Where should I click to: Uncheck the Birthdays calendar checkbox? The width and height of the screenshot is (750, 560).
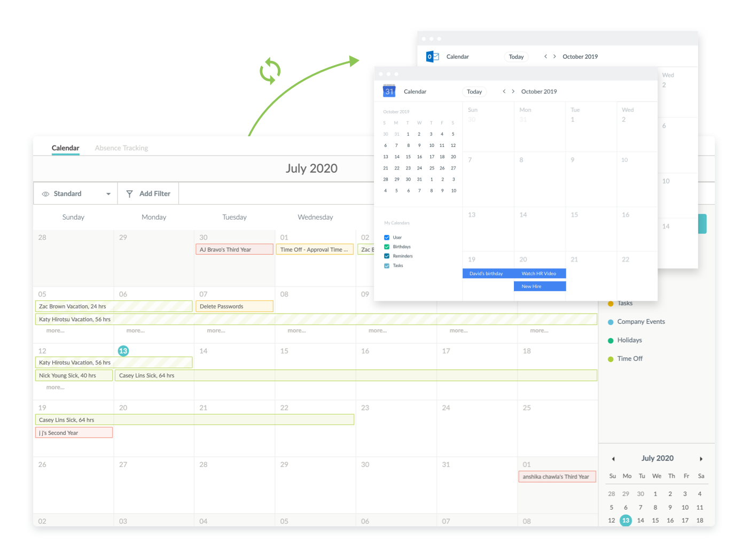coord(387,247)
